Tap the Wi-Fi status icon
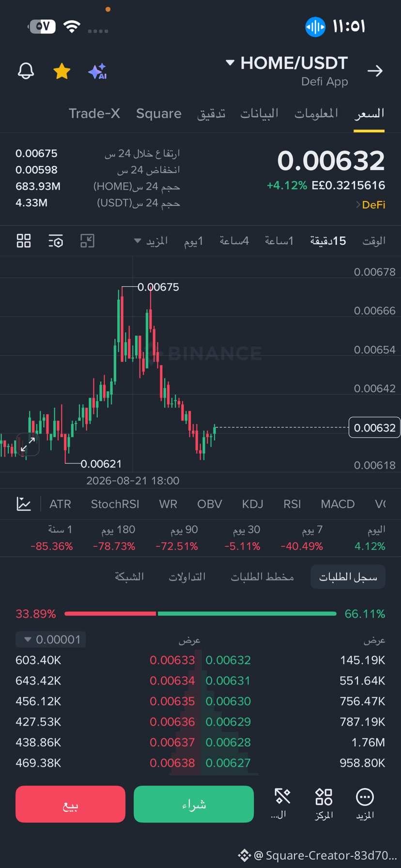Viewport: 401px width, 868px height. pos(72,27)
